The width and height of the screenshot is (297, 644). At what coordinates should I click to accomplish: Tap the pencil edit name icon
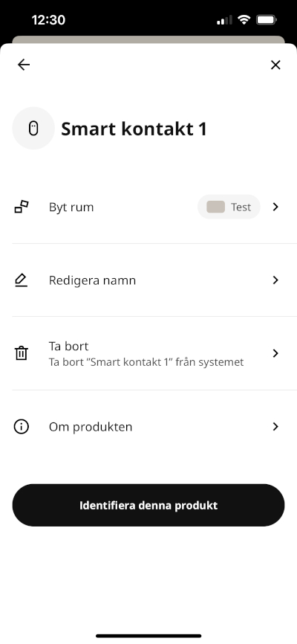click(22, 280)
